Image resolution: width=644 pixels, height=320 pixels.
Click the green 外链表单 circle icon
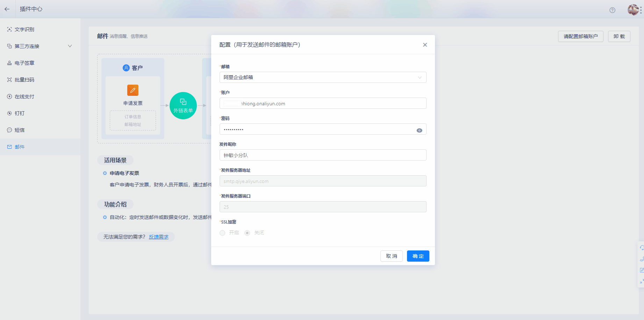(x=183, y=106)
